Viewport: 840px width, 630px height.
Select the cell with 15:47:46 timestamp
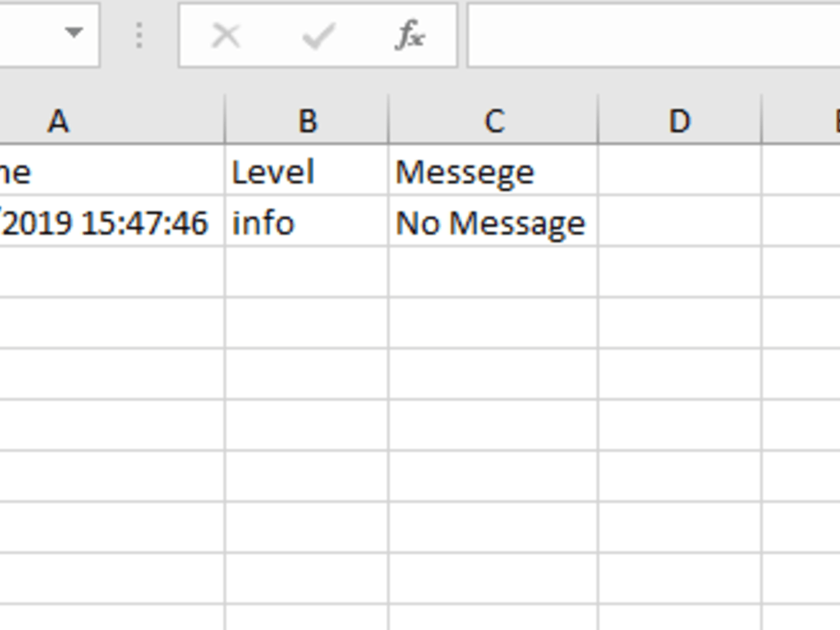[112, 222]
